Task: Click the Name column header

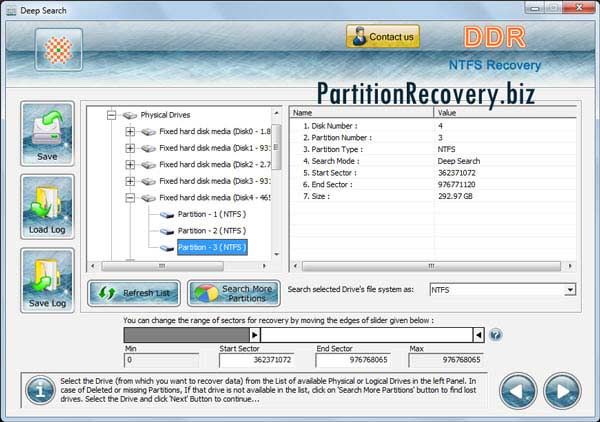Action: coord(362,112)
